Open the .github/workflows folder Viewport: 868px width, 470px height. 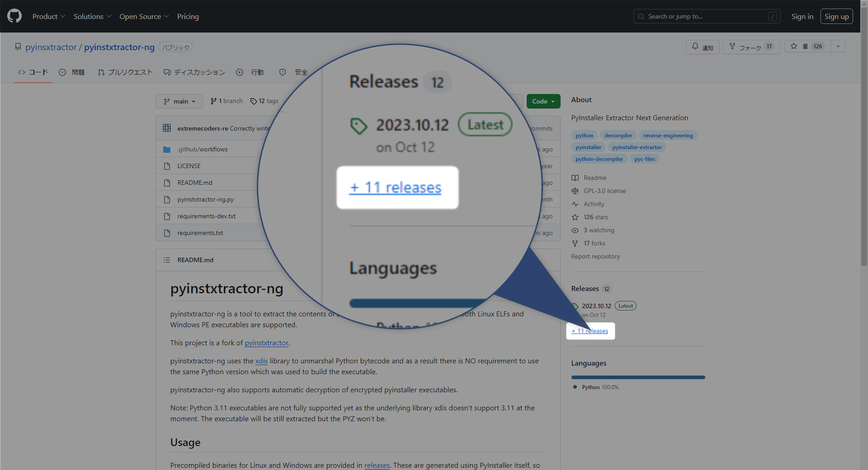(x=202, y=149)
